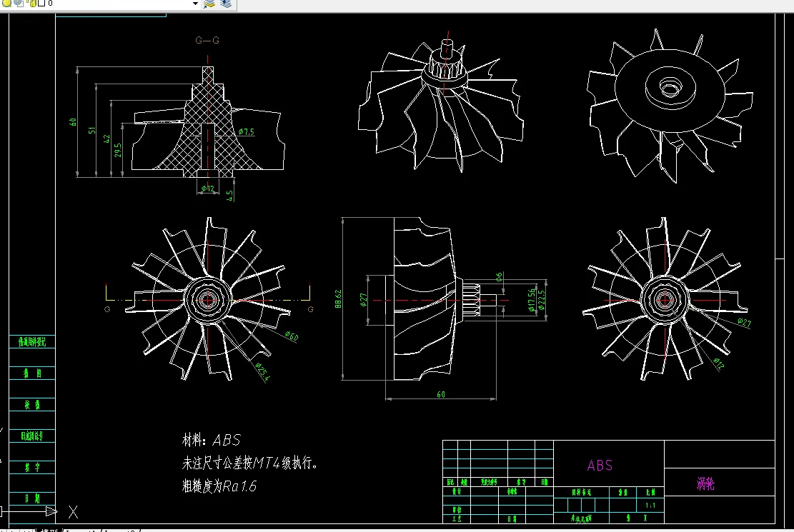Toggle the layer freeze sun icon
This screenshot has width=794, height=532.
tap(19, 3)
